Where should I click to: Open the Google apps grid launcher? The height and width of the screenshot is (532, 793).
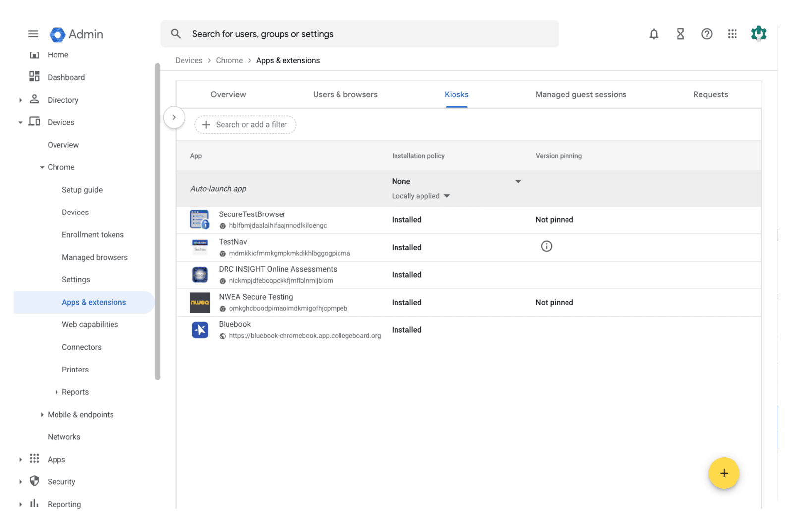pos(732,34)
